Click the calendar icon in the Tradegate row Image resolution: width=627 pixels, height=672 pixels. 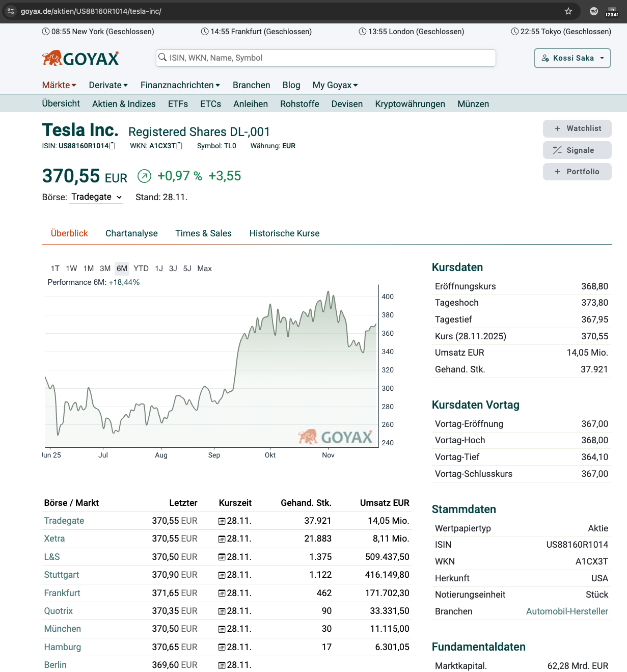coord(221,521)
